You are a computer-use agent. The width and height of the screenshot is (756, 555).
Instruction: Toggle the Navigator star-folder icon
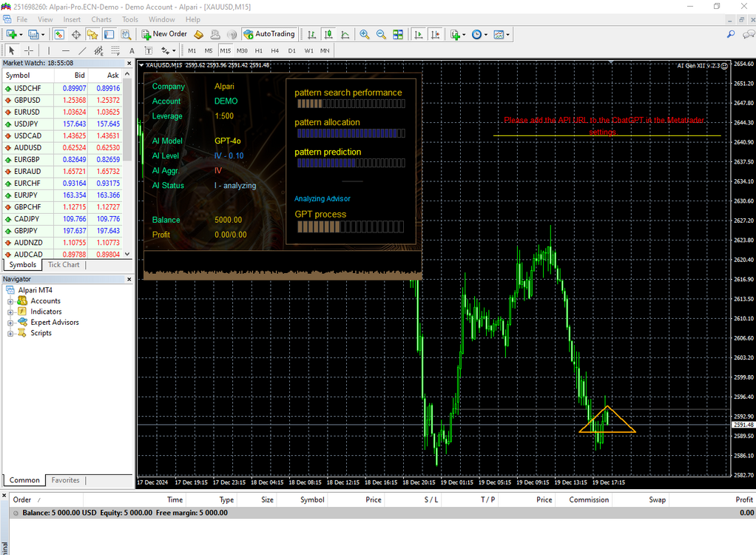tap(92, 34)
